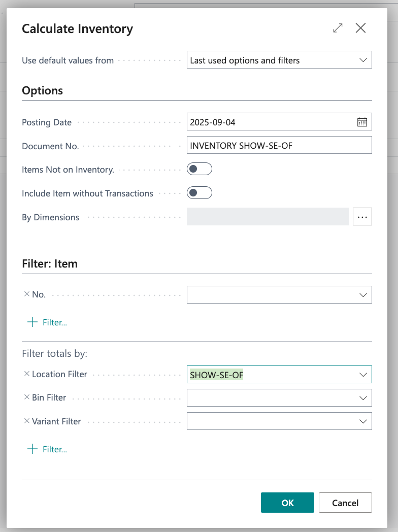398x532 pixels.
Task: Click into the Document No. field
Action: [279, 145]
